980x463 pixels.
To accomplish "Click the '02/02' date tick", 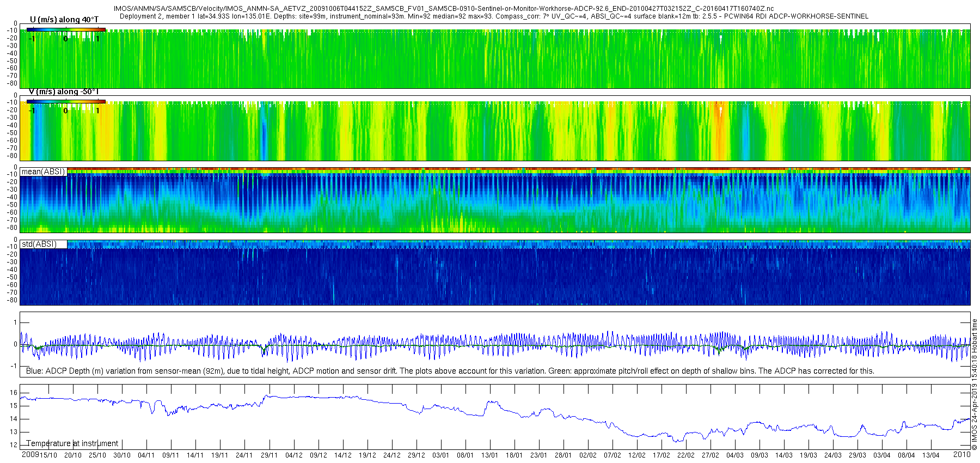I will (588, 455).
